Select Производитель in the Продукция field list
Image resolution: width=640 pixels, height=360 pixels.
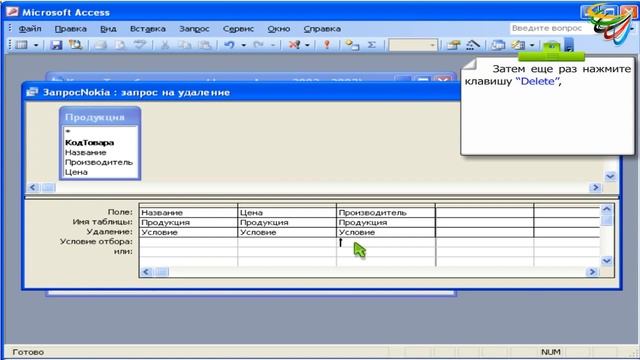pos(100,162)
